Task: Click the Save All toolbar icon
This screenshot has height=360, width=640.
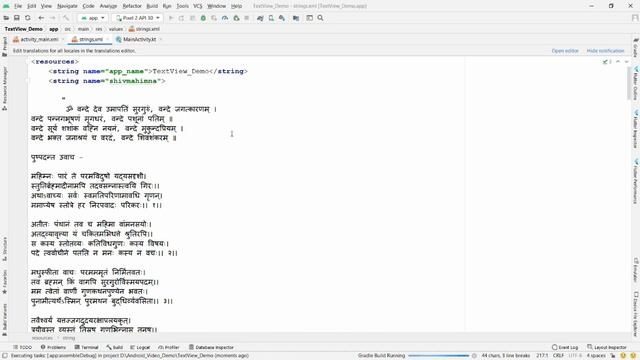Action: tap(17, 18)
